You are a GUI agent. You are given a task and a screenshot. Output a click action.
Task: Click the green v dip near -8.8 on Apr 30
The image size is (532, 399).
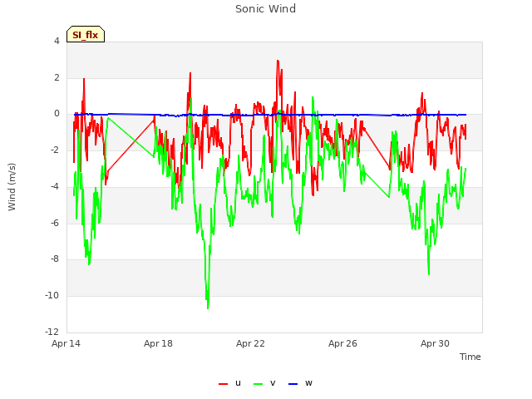click(429, 273)
